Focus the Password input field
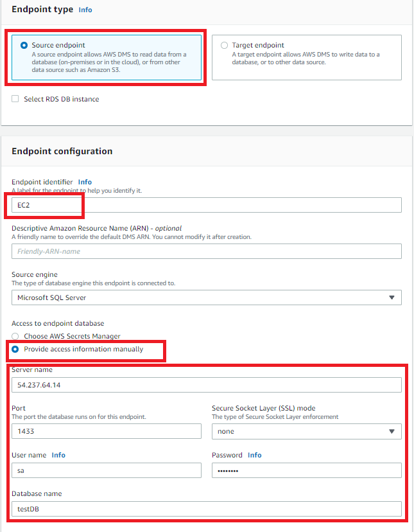 click(x=306, y=470)
